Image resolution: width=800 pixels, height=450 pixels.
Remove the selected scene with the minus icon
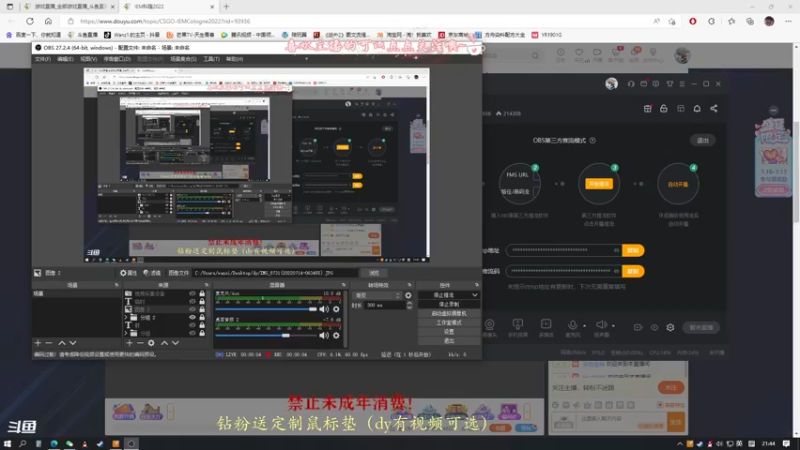pyautogui.click(x=49, y=343)
